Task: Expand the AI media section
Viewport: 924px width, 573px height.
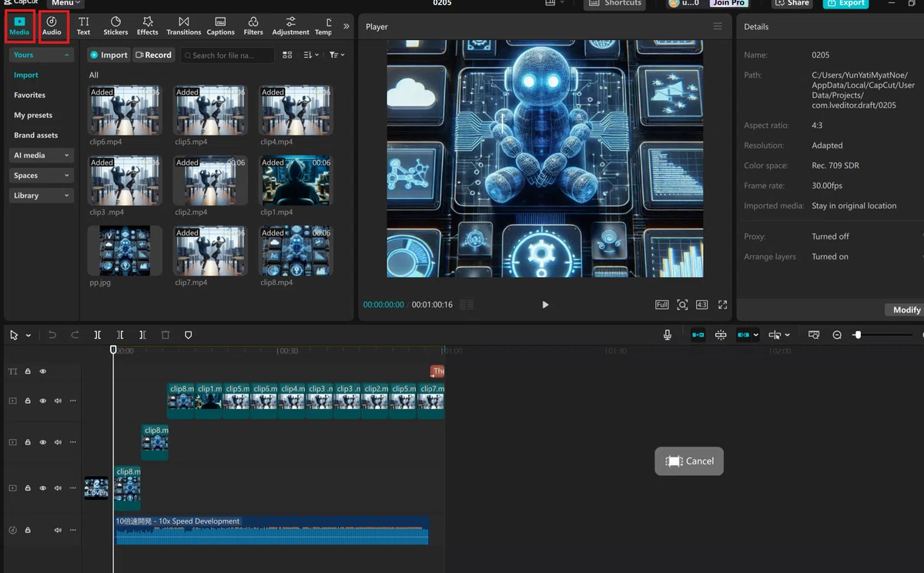Action: [42, 156]
